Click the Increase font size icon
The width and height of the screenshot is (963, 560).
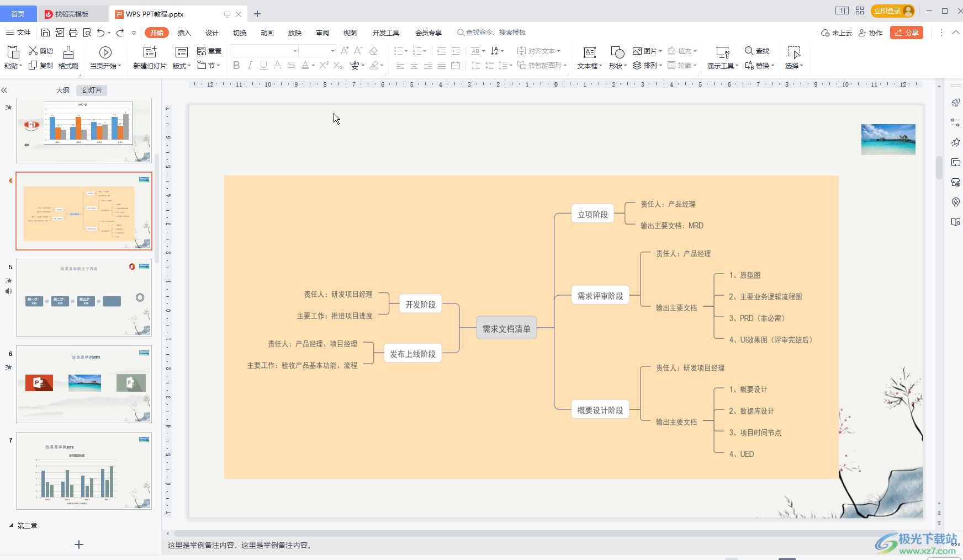pos(345,51)
